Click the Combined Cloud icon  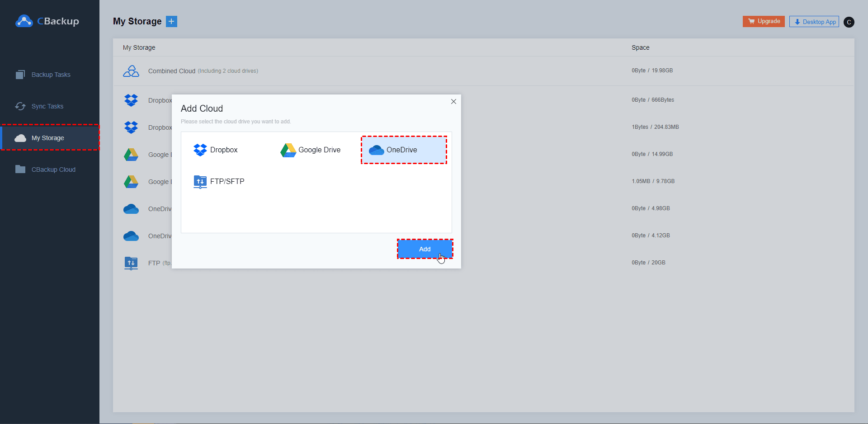[131, 71]
